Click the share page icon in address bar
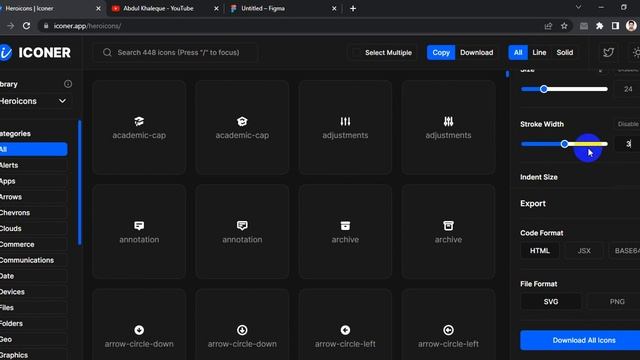Screen dimensions: 640x360 pos(548,26)
